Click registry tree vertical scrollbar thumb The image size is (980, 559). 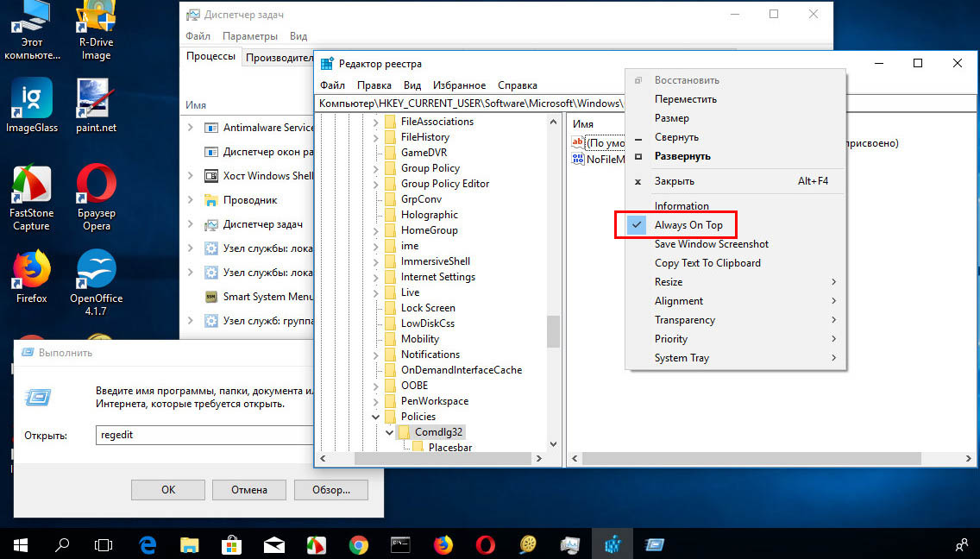pyautogui.click(x=553, y=330)
